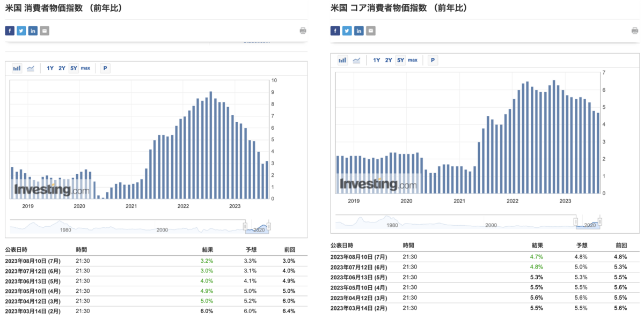This screenshot has height=319, width=644.
Task: Select CPI row 2023年07月12日 (6月)
Action: [x=156, y=271]
